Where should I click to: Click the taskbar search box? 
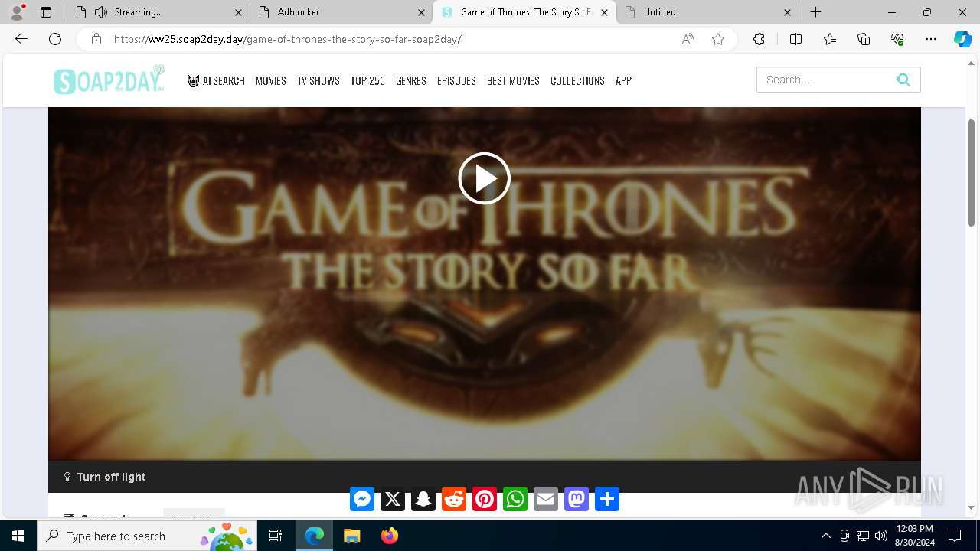click(147, 536)
